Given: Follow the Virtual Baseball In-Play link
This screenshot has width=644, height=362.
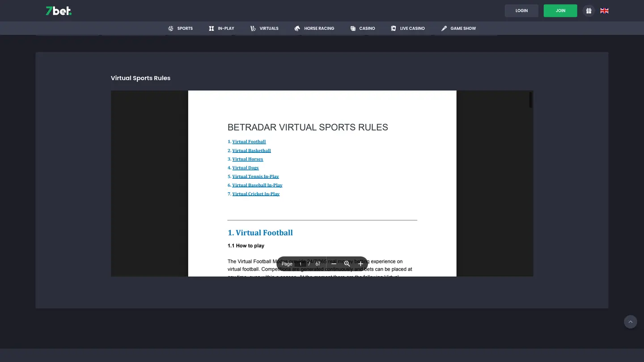Looking at the screenshot, I should 257,185.
